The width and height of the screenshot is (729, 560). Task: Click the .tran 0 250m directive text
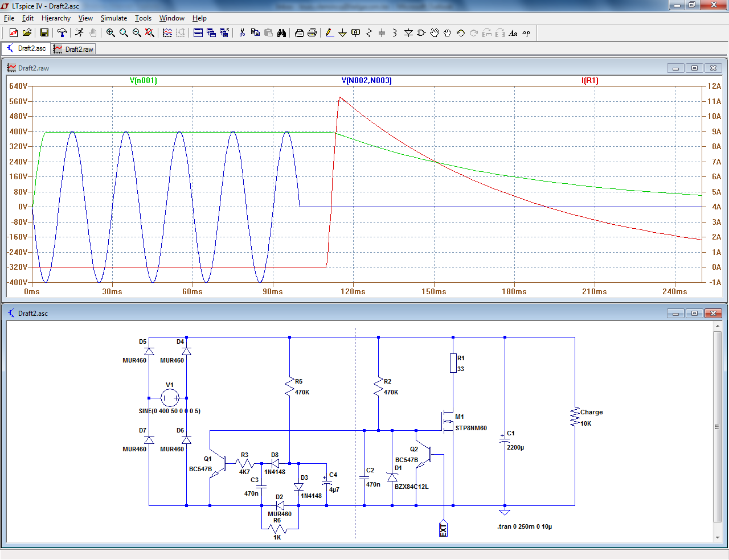(524, 526)
